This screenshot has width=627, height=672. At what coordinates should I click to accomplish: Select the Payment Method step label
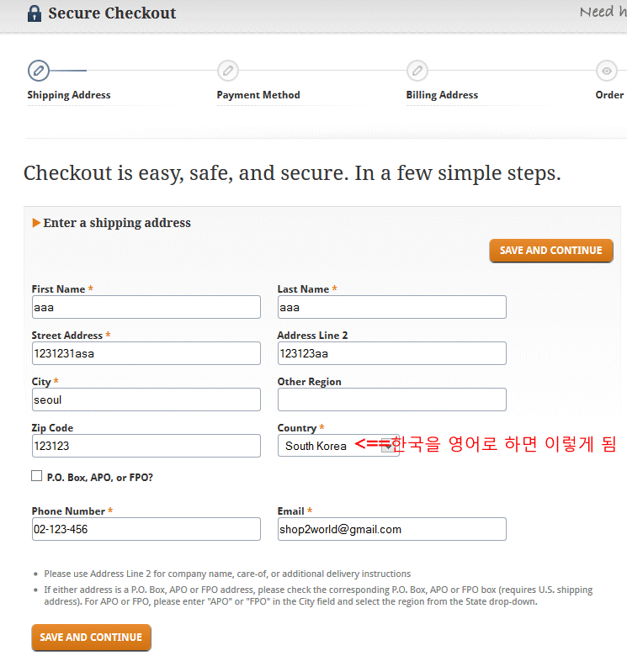click(x=258, y=95)
